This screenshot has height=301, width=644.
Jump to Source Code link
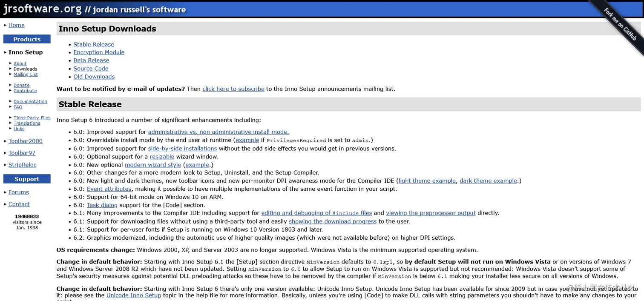tap(91, 69)
